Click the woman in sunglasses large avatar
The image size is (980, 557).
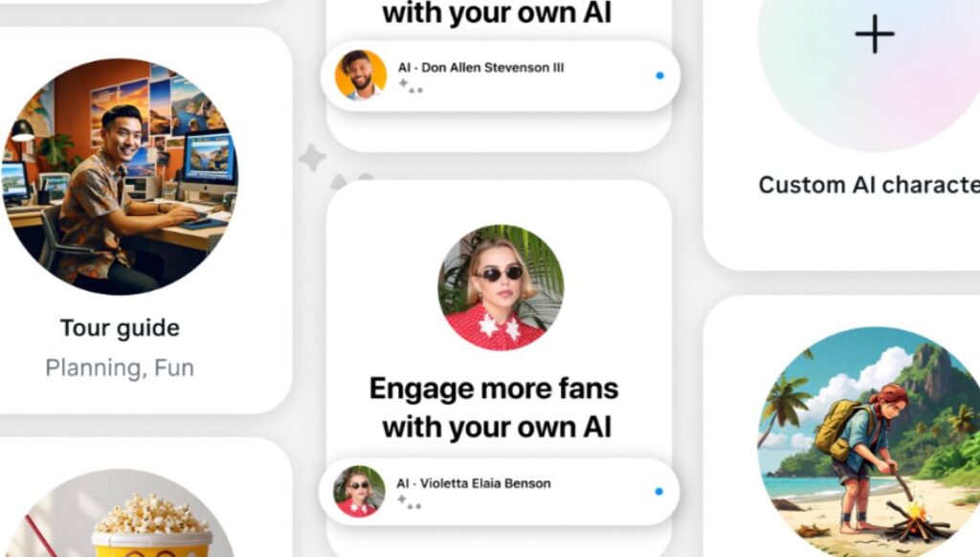pos(500,287)
